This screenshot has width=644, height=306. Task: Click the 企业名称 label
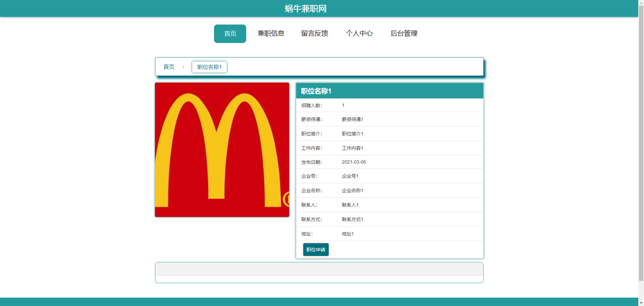(312, 190)
